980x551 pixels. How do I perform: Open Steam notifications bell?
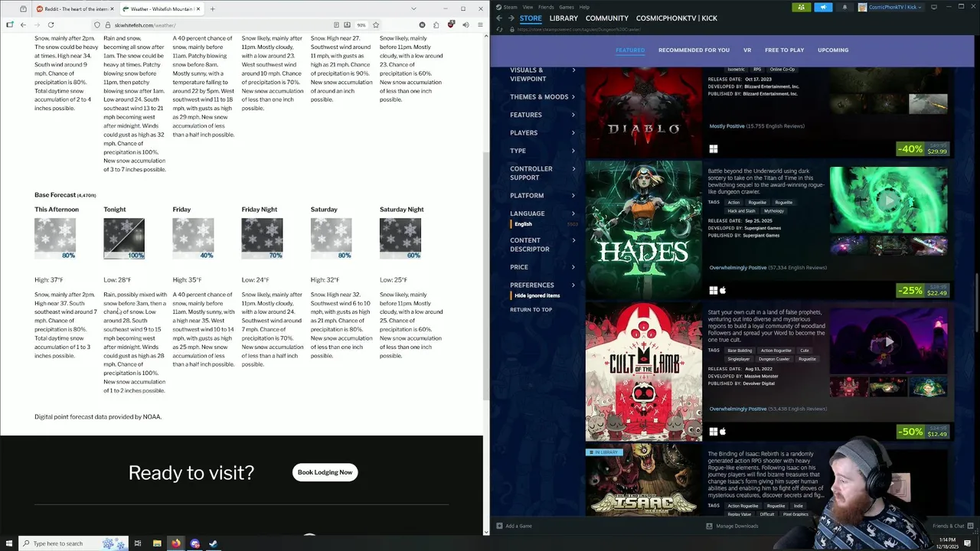click(844, 7)
